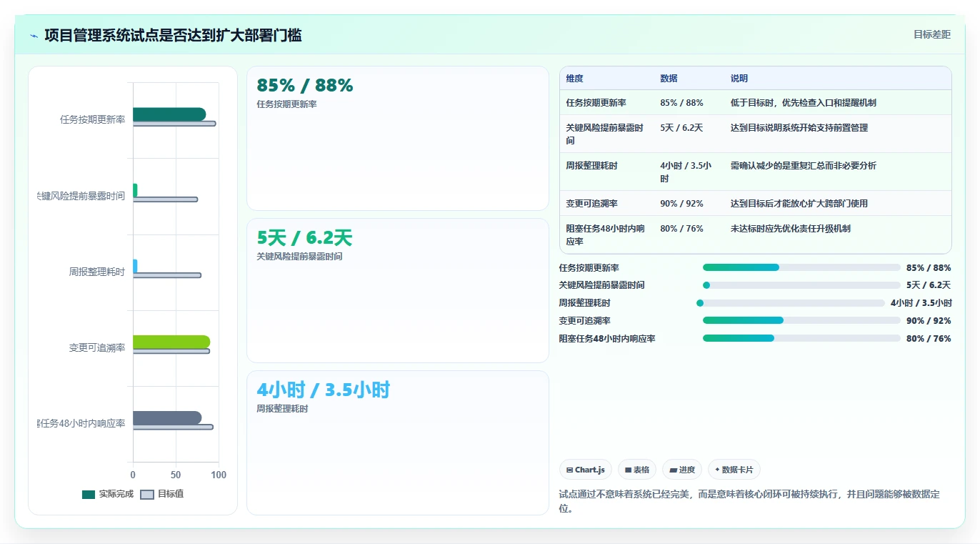Click the 变更可追溯率 green bar in the chart

click(171, 342)
